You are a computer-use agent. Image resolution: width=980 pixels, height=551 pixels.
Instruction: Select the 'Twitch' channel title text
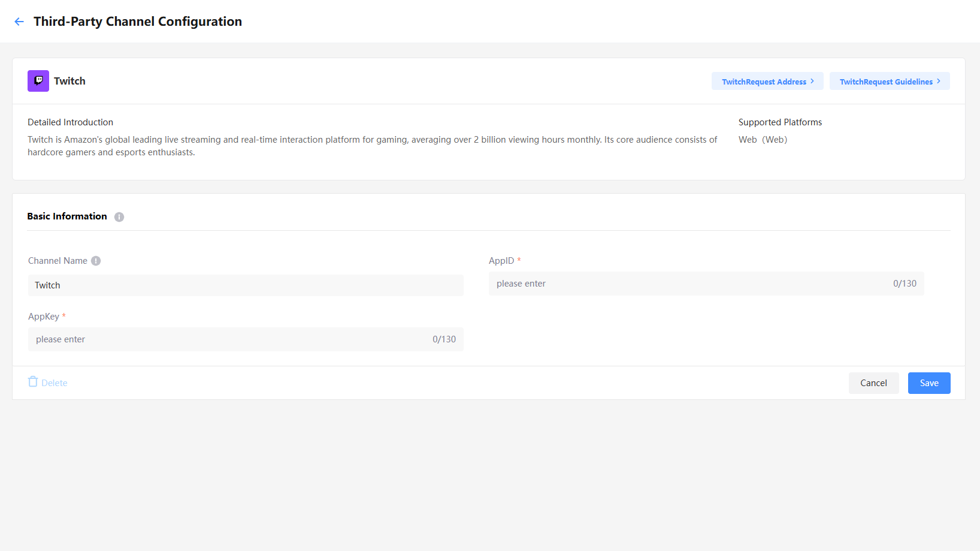[x=69, y=81]
